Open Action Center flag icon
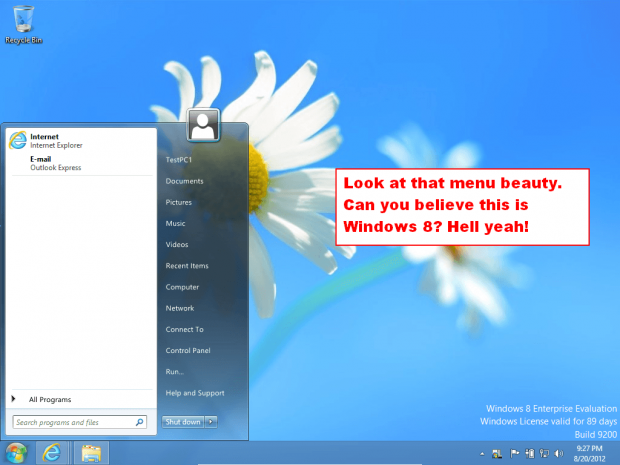Screen dimensions: 620x465 coord(514,453)
